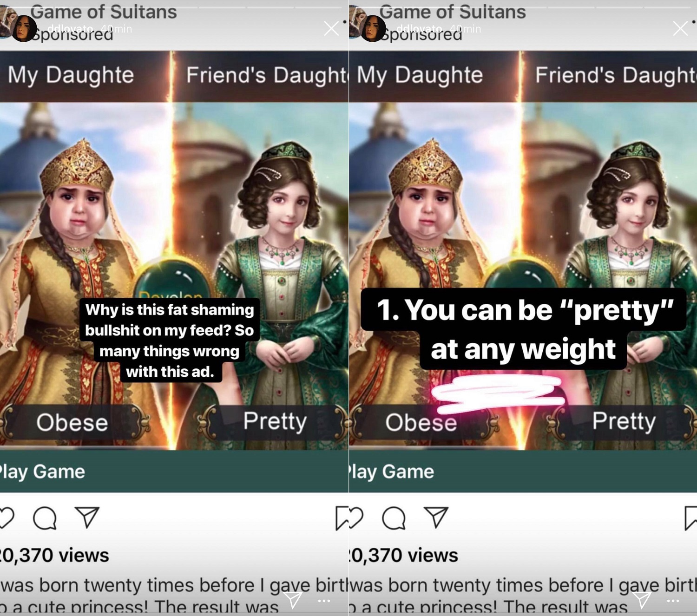Tap Play Game button in right ad

[523, 472]
